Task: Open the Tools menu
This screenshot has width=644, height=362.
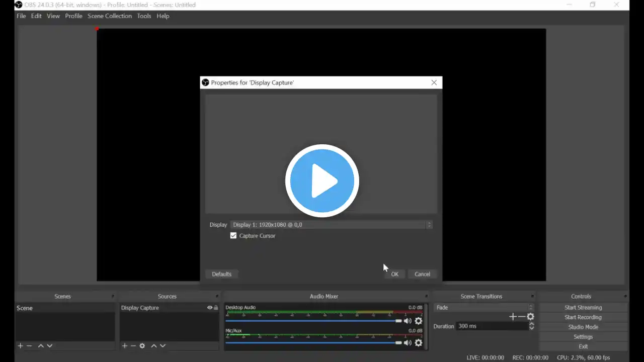Action: 144,16
